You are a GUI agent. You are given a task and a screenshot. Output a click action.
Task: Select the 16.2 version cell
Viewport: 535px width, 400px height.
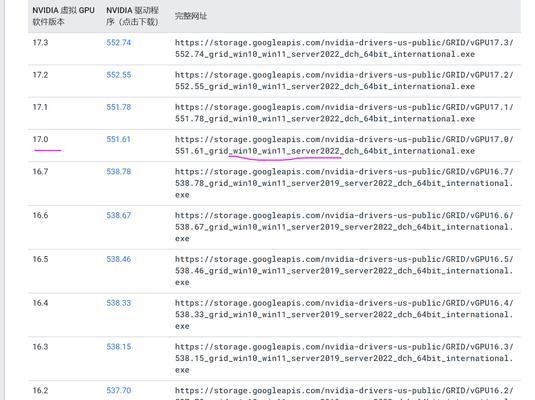[40, 390]
